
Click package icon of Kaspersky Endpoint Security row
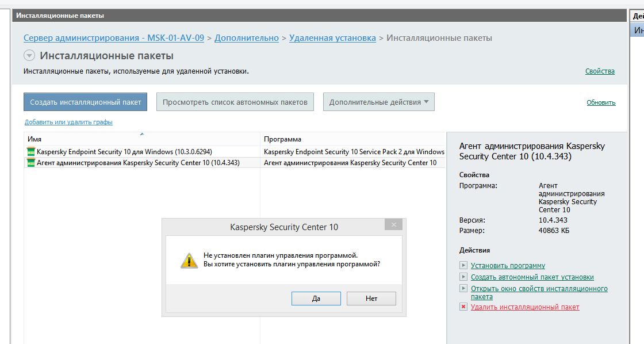click(31, 152)
